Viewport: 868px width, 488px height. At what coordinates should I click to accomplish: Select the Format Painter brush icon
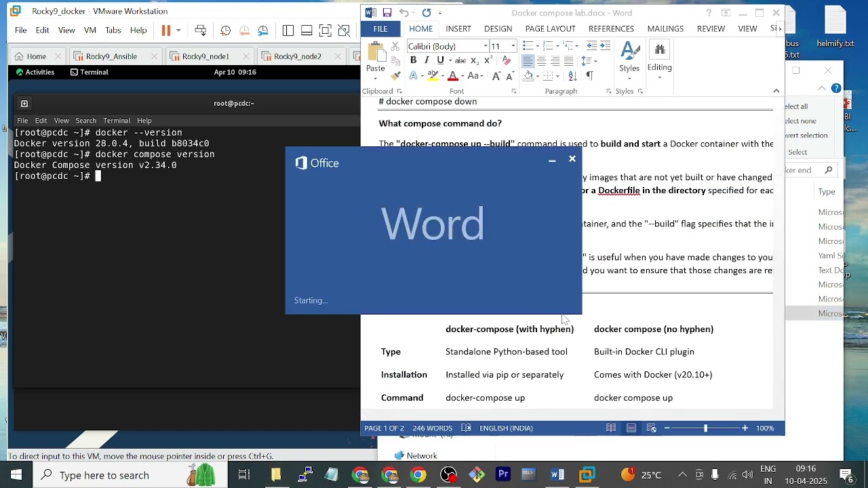[395, 76]
